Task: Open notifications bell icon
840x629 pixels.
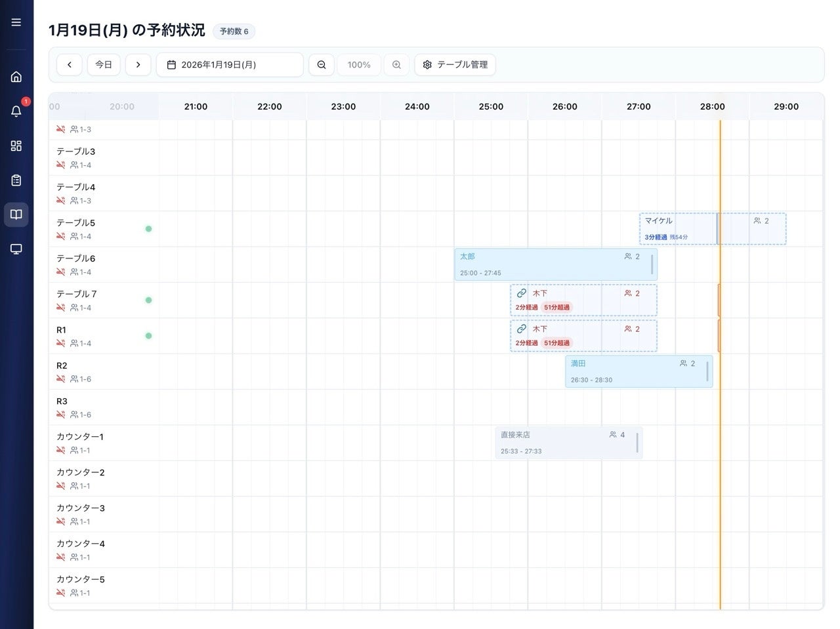Action: click(x=16, y=111)
